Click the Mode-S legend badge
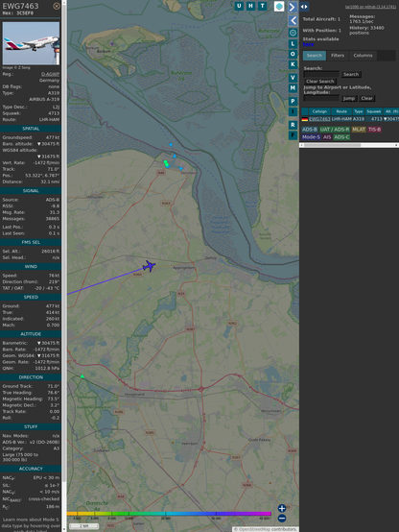This screenshot has height=532, width=399. point(311,137)
